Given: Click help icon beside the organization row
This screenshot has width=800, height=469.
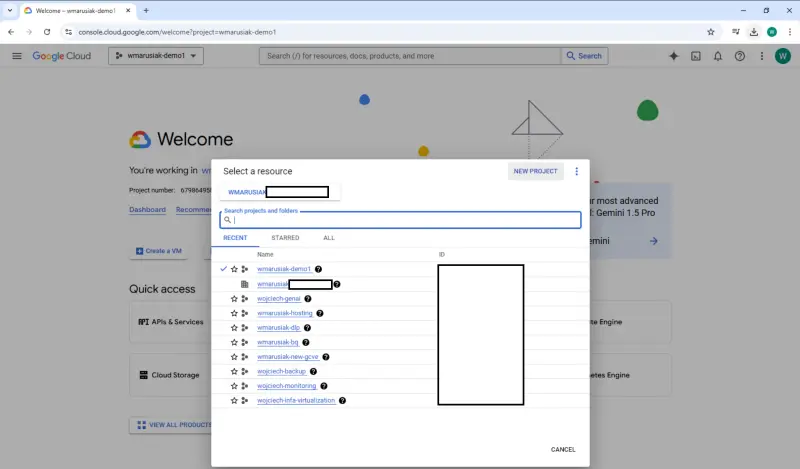Looking at the screenshot, I should (x=337, y=284).
